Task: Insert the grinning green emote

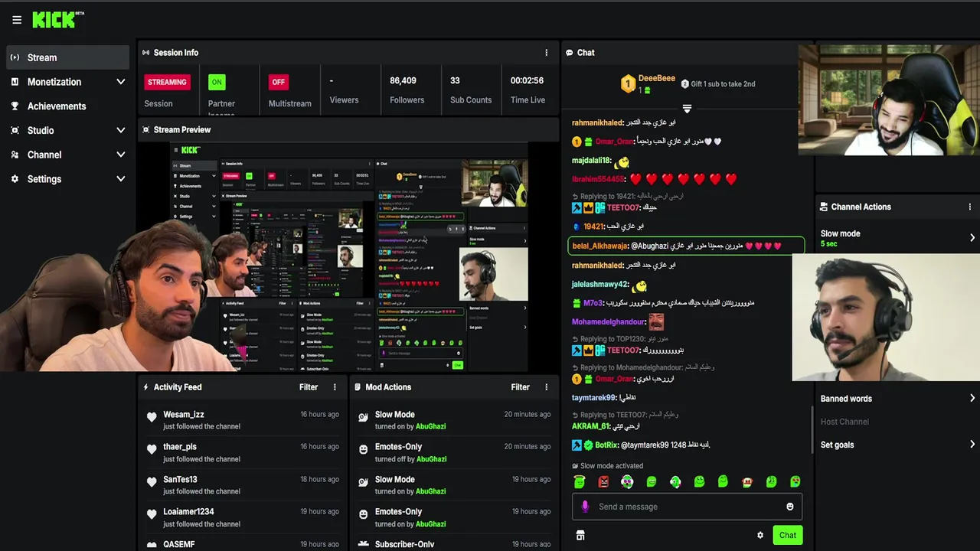Action: [652, 481]
